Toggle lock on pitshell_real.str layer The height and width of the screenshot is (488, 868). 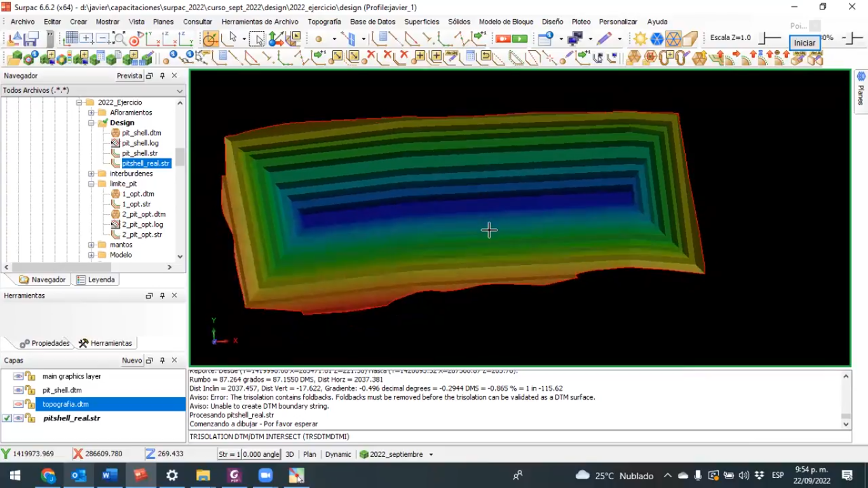click(x=29, y=418)
